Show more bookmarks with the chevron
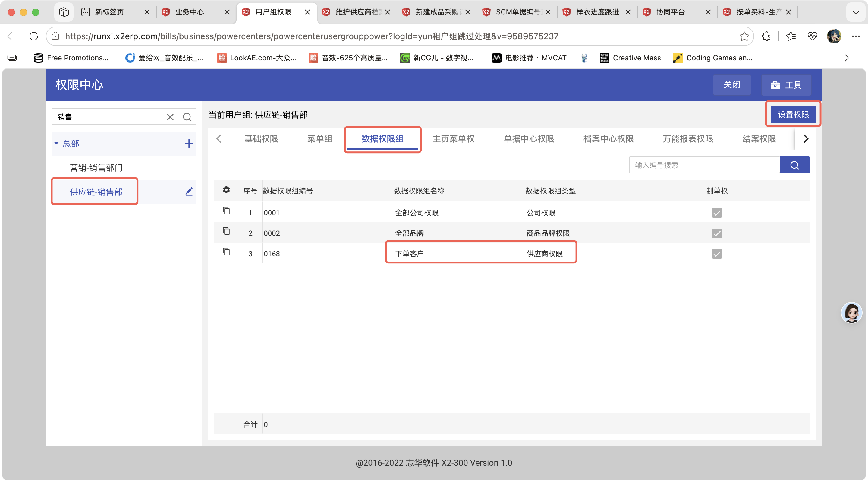Viewport: 868px width, 482px height. pyautogui.click(x=846, y=58)
